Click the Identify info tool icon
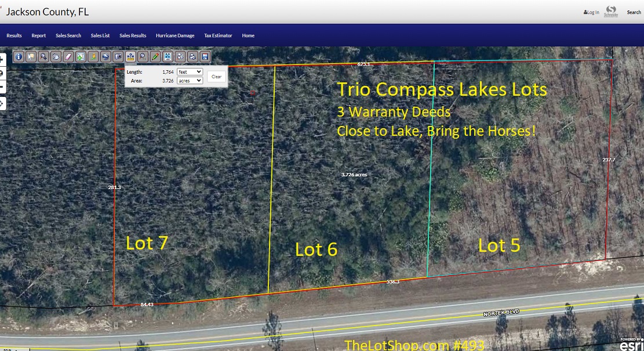 coord(19,57)
